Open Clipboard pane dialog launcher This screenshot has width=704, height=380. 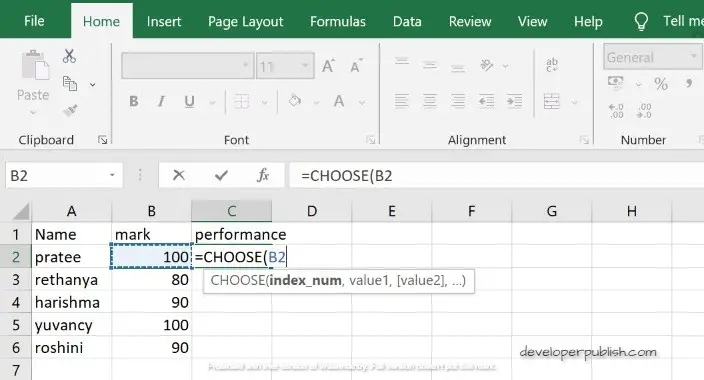pos(103,140)
